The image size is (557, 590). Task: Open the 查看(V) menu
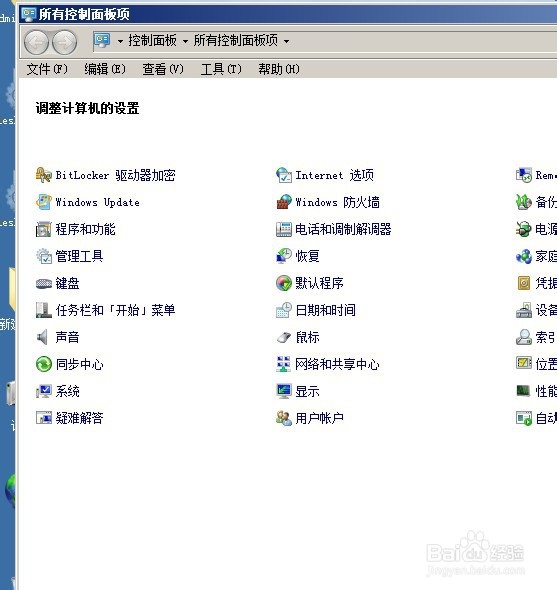pos(163,69)
